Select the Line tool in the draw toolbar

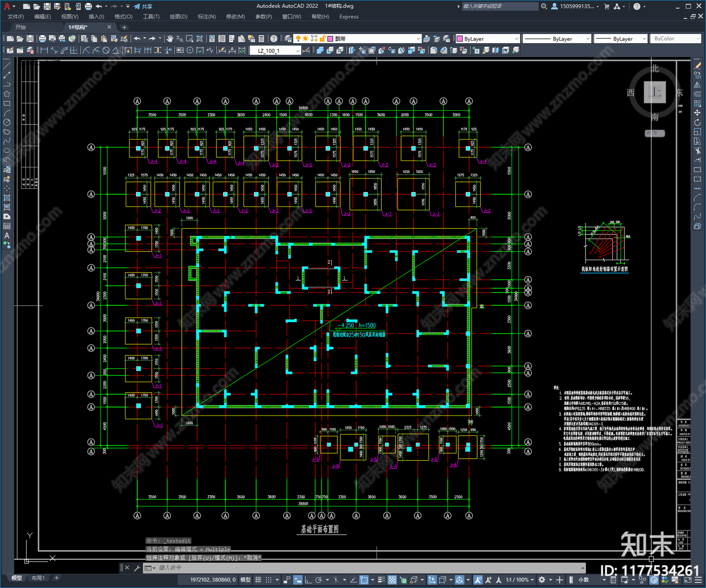[x=7, y=66]
